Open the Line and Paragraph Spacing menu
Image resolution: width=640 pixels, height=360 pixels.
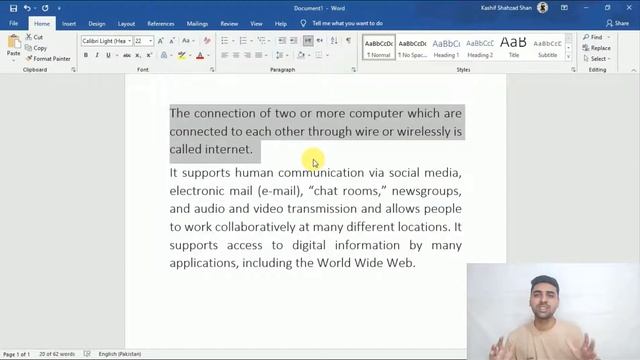click(282, 55)
